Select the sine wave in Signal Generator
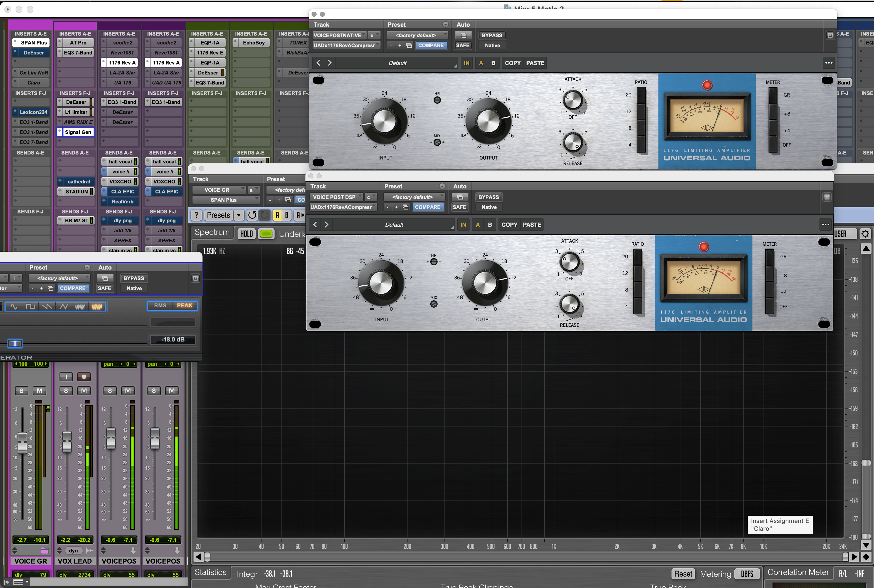 pos(14,307)
